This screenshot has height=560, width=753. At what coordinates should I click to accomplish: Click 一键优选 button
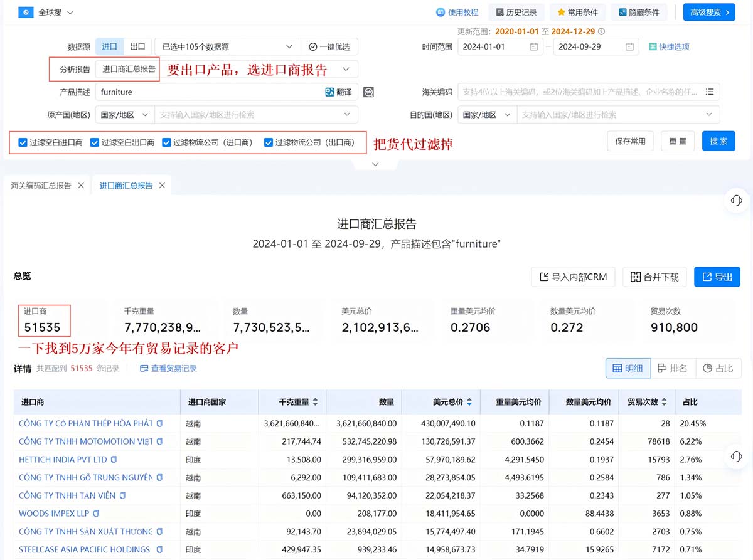pyautogui.click(x=329, y=46)
